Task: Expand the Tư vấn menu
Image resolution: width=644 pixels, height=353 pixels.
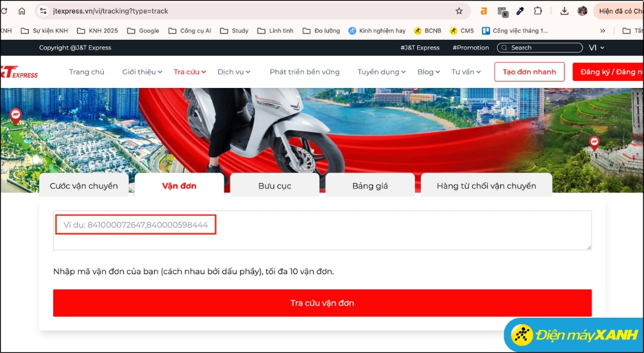Action: tap(466, 72)
